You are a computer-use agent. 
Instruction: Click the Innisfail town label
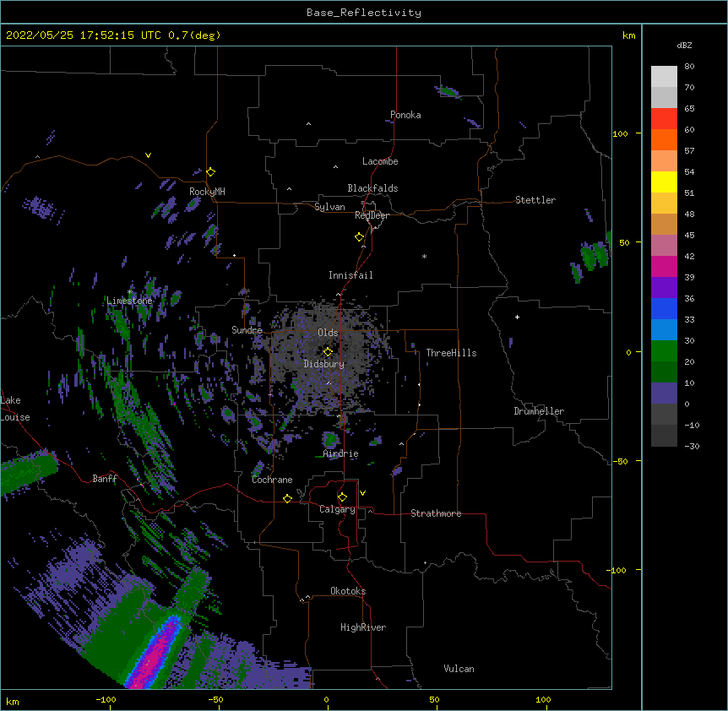[x=350, y=275]
